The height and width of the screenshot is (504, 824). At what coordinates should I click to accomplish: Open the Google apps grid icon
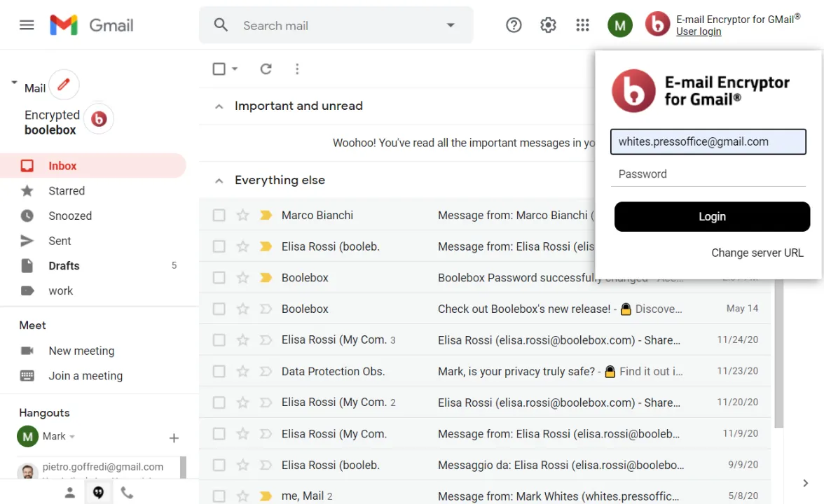point(582,24)
